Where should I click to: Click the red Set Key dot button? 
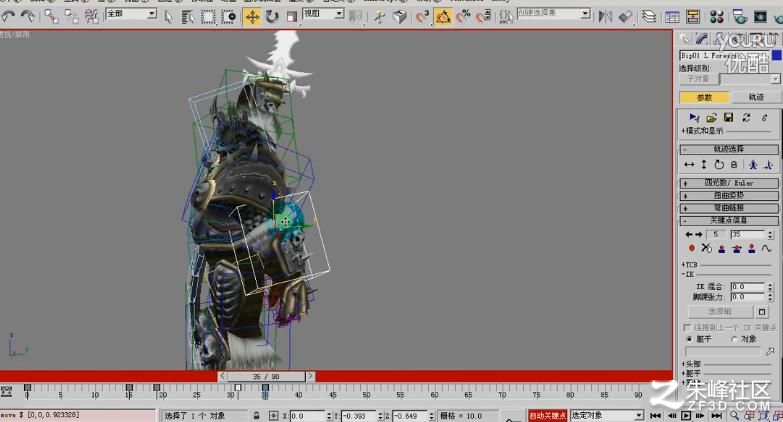coord(692,248)
